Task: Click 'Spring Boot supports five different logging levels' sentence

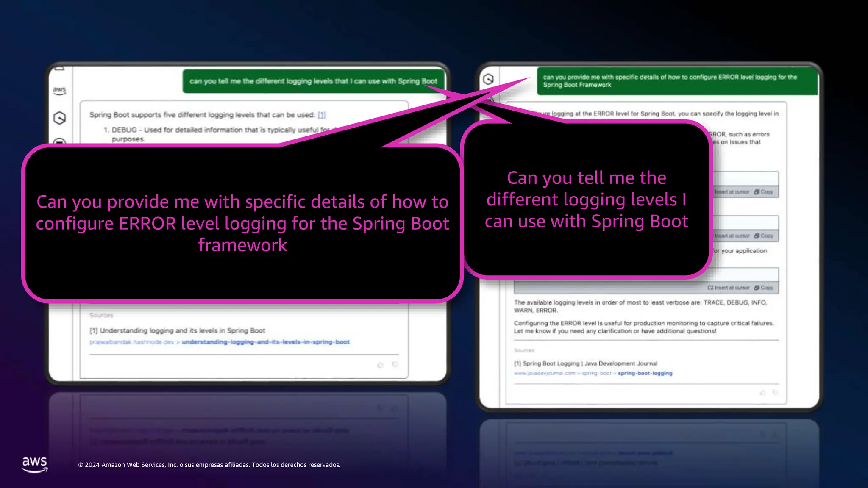Action: (x=202, y=115)
